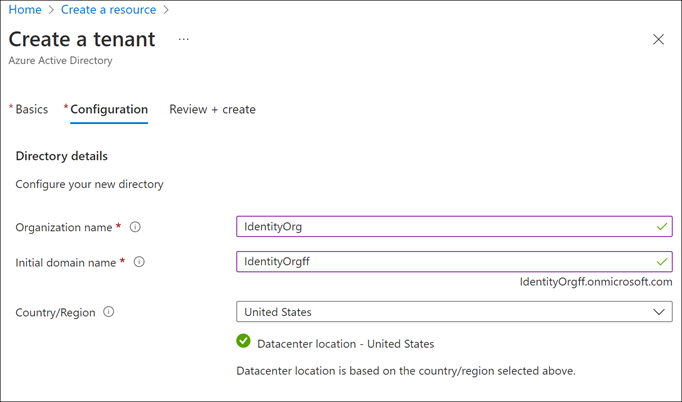Click the Organization name label
Screen dimensions: 682x402
click(x=64, y=227)
